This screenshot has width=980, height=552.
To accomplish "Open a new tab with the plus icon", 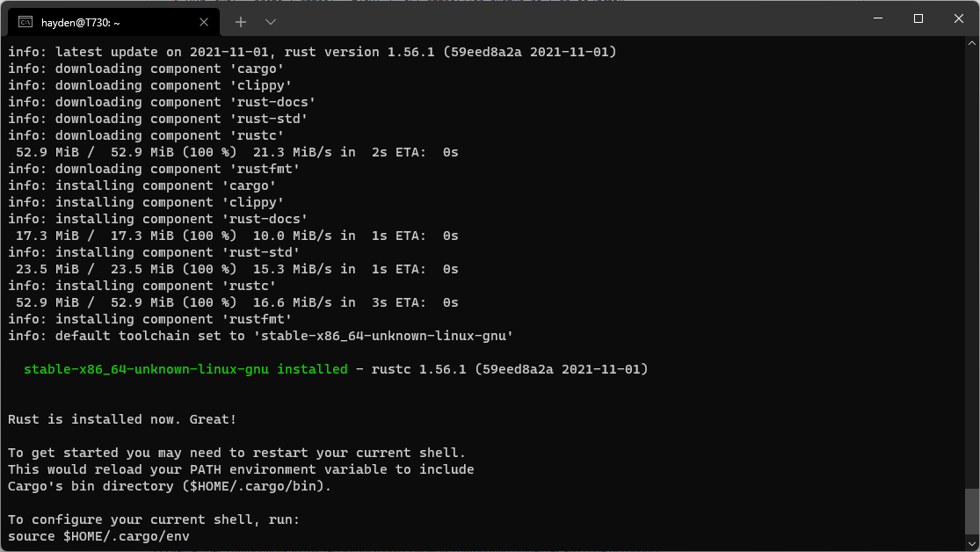I will [240, 21].
